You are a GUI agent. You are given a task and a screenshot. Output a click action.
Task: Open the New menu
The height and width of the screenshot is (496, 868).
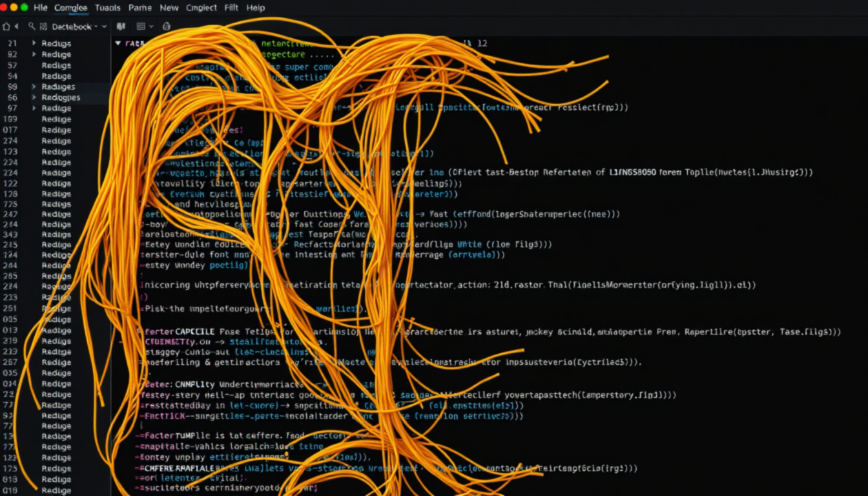(169, 8)
